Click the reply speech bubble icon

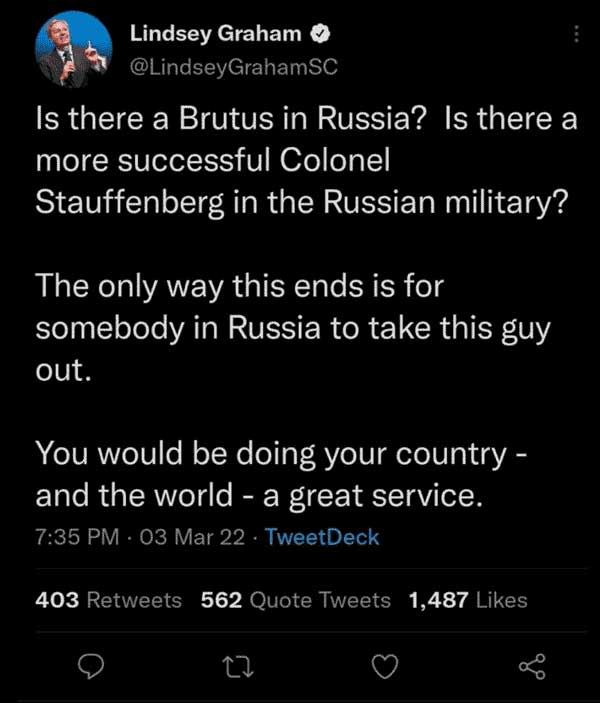point(91,664)
